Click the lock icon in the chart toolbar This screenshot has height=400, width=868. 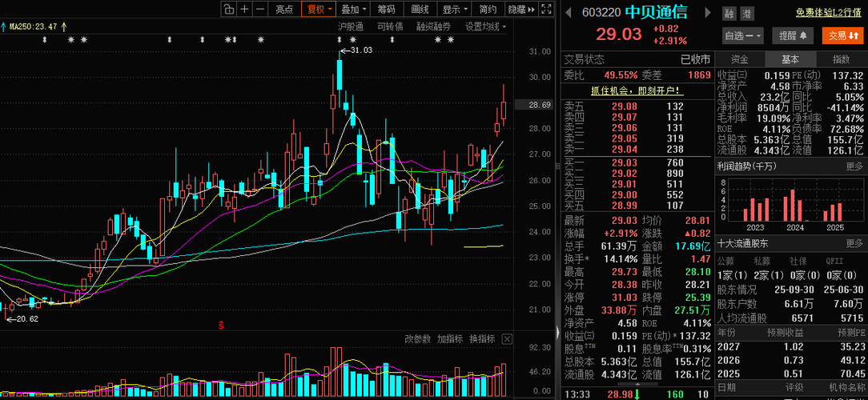point(229,9)
